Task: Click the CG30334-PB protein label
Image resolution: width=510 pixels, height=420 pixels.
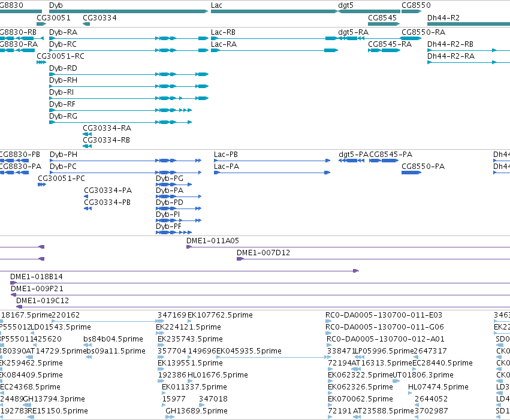Action: click(x=107, y=203)
